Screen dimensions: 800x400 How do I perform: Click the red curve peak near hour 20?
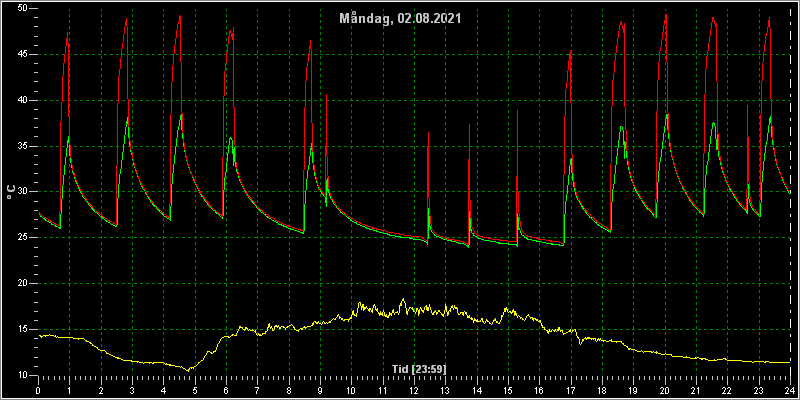click(x=666, y=15)
